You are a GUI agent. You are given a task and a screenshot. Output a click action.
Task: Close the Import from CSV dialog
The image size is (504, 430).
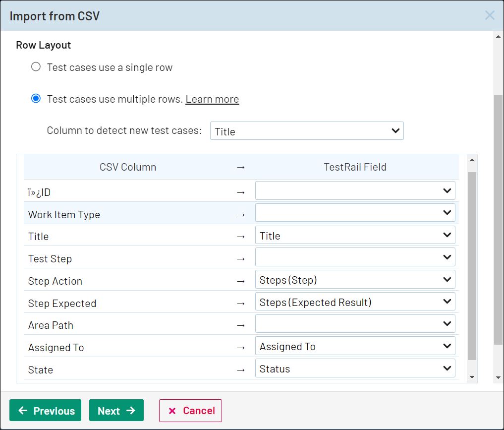pyautogui.click(x=490, y=15)
